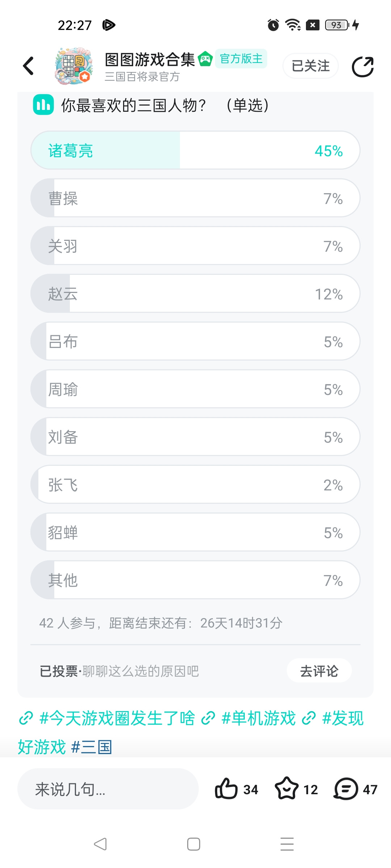This screenshot has width=391, height=868.
Task: Tap the 来说几句 comment input field
Action: 108,789
